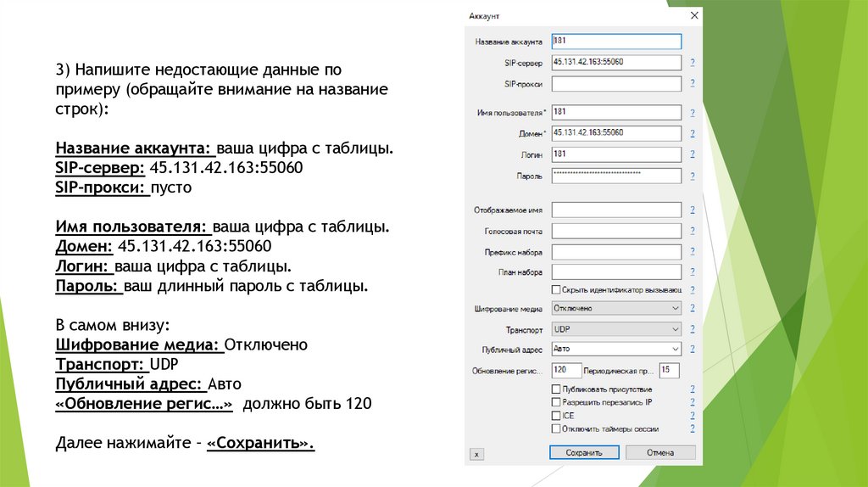The height and width of the screenshot is (487, 868).
Task: Click the Периодическая пр field with 15
Action: [x=670, y=370]
